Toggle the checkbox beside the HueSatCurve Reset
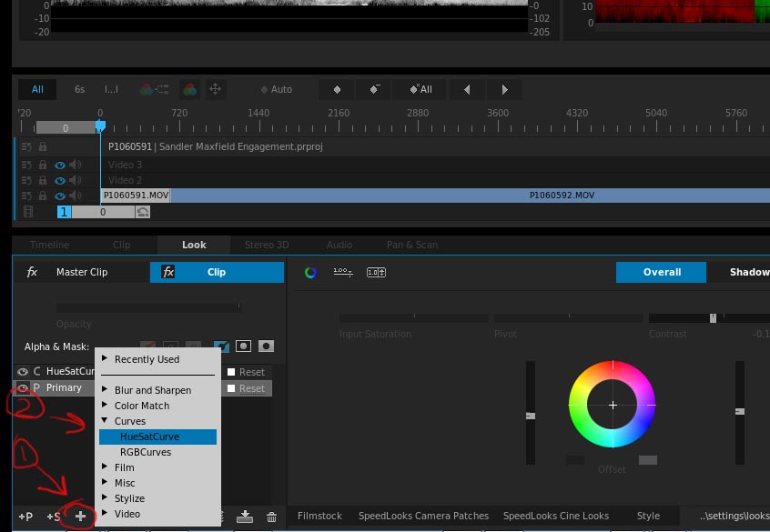This screenshot has height=532, width=770. pyautogui.click(x=231, y=372)
